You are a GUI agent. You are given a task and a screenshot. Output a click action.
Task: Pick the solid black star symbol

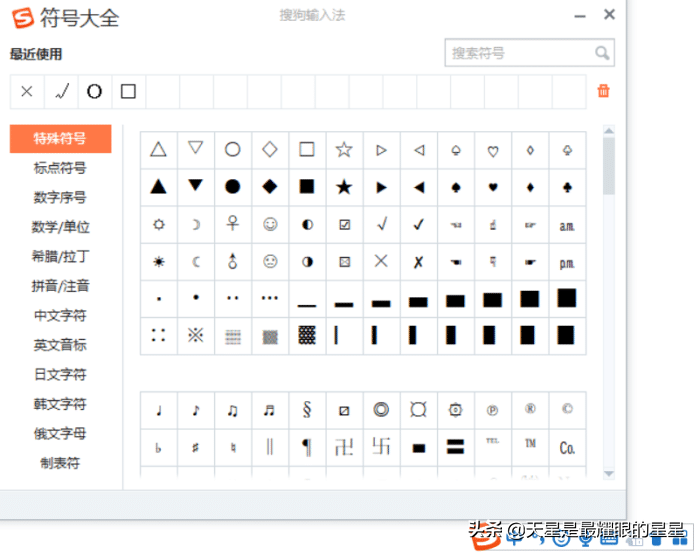pos(344,187)
